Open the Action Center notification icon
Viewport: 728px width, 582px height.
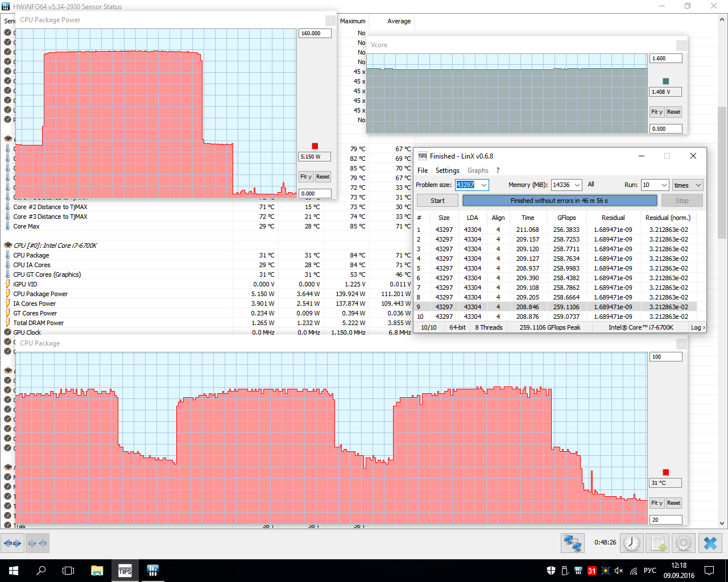(x=709, y=571)
